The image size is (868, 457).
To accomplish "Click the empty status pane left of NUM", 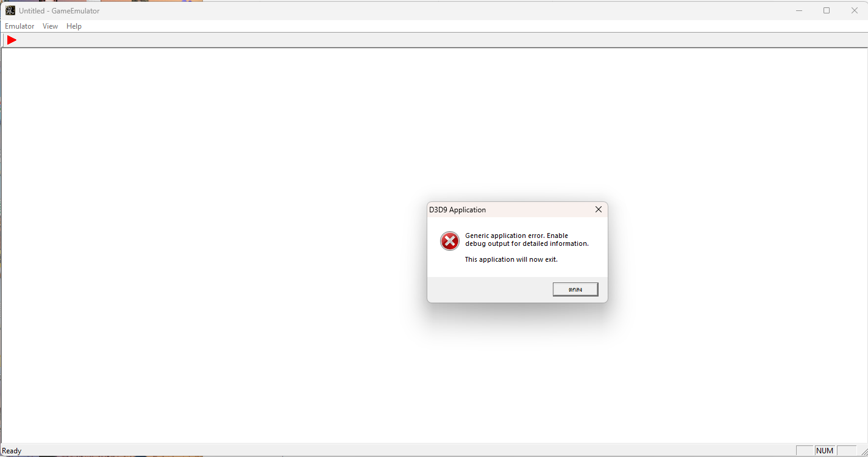I will [805, 451].
